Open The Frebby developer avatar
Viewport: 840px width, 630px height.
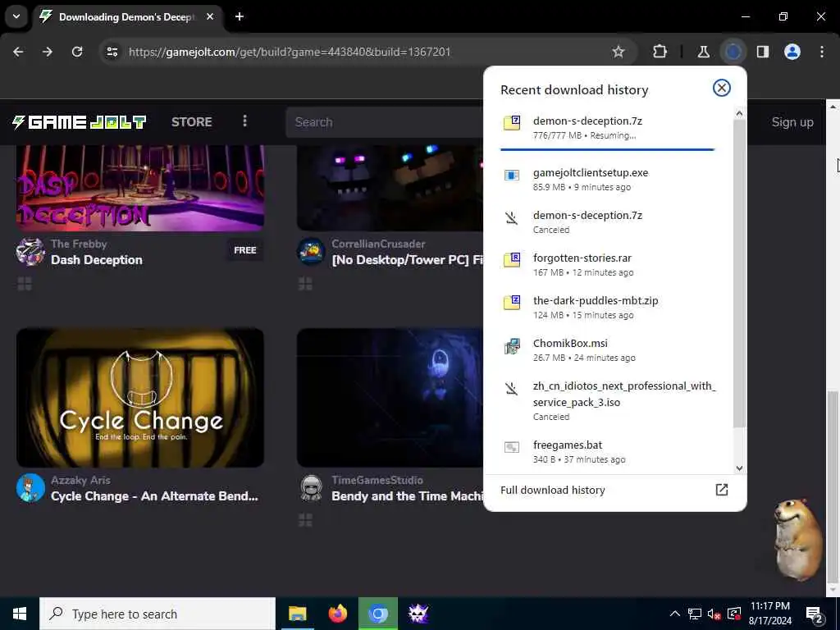point(30,252)
